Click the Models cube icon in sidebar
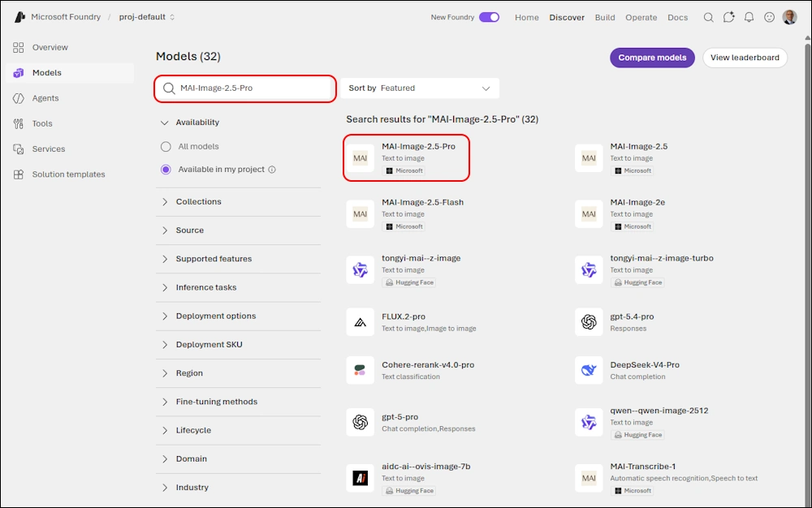Viewport: 812px width, 508px height. (18, 73)
